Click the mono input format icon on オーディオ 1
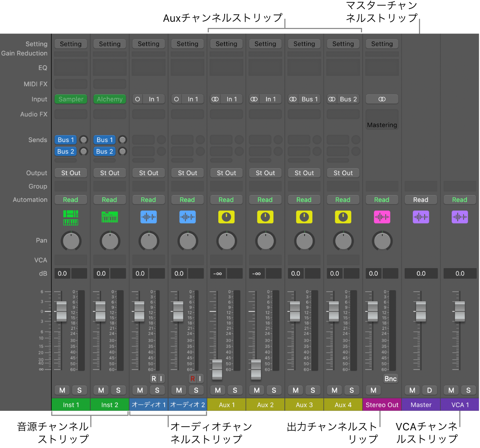The height and width of the screenshot is (448, 480). point(137,99)
